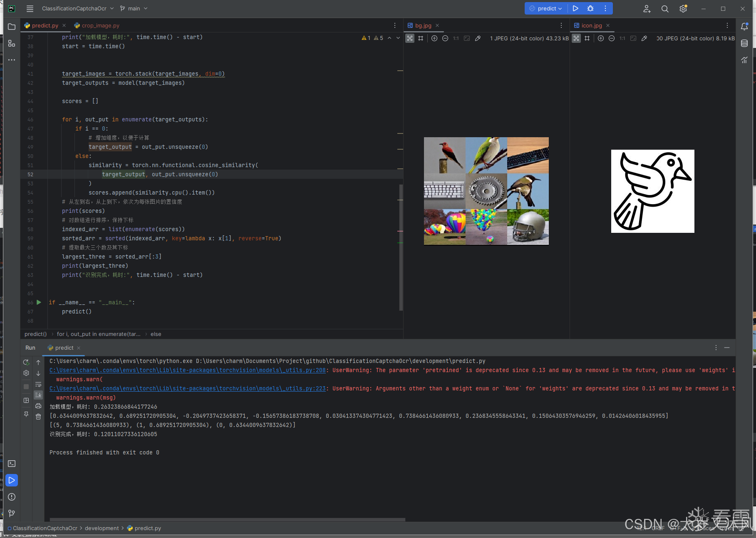Click the editor vertical scrollbar
This screenshot has height=538, width=756.
tap(401, 247)
